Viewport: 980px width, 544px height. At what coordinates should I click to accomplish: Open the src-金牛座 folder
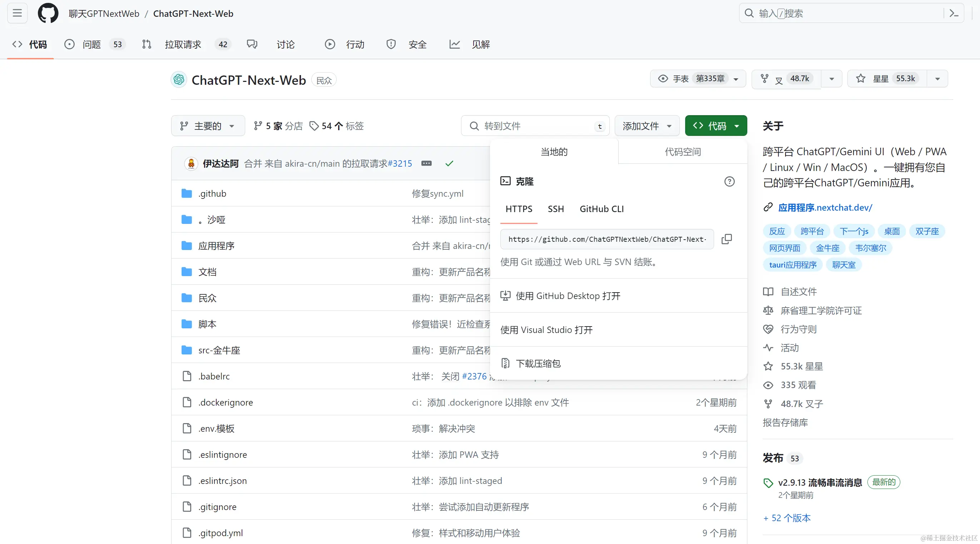[219, 350]
